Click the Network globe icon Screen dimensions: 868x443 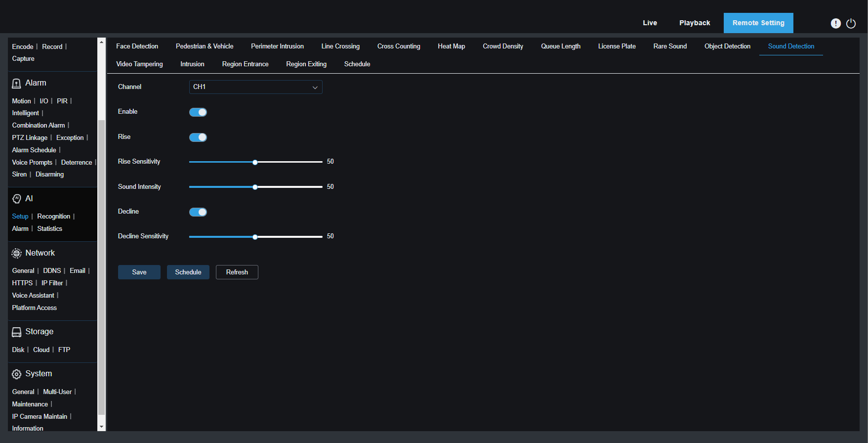click(16, 253)
